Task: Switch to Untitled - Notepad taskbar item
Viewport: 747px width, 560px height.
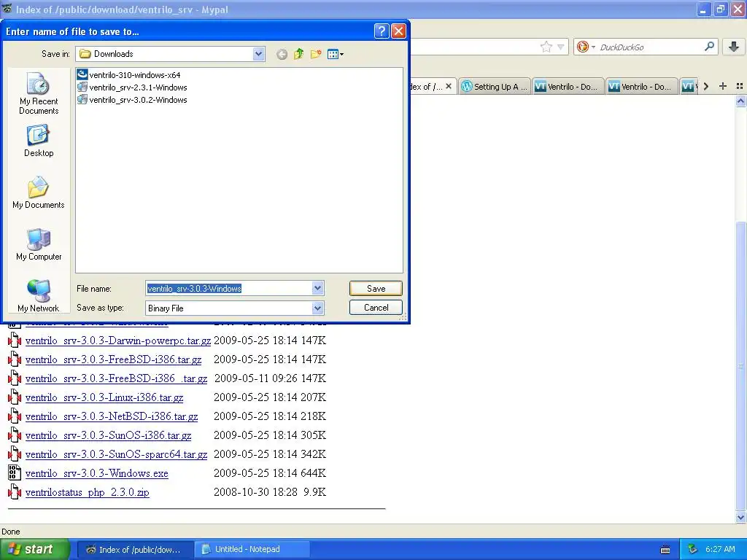Action: click(x=252, y=550)
